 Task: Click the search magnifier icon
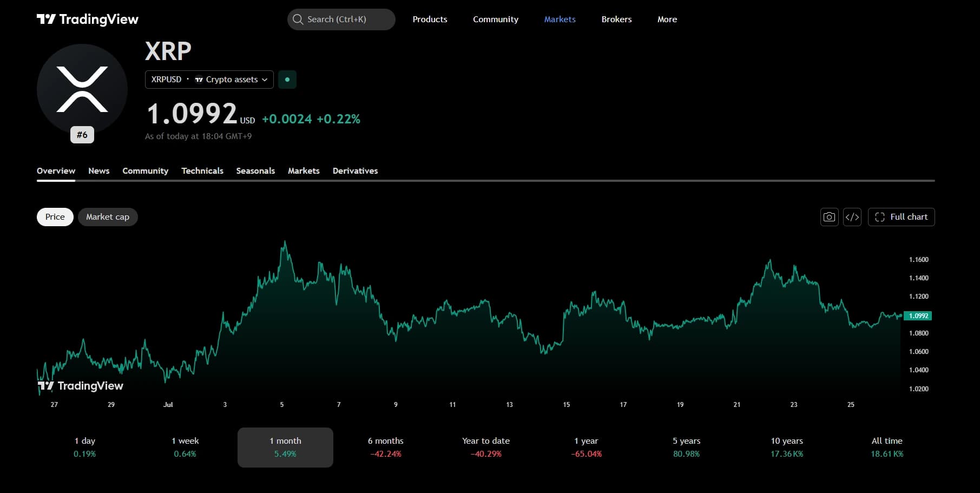pos(298,19)
